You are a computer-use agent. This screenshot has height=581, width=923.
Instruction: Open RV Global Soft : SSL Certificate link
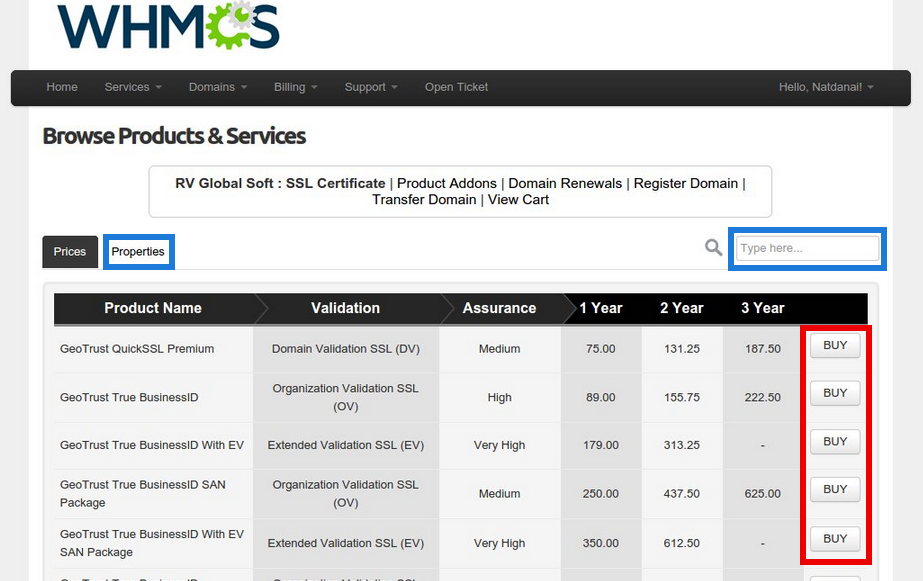tap(280, 184)
